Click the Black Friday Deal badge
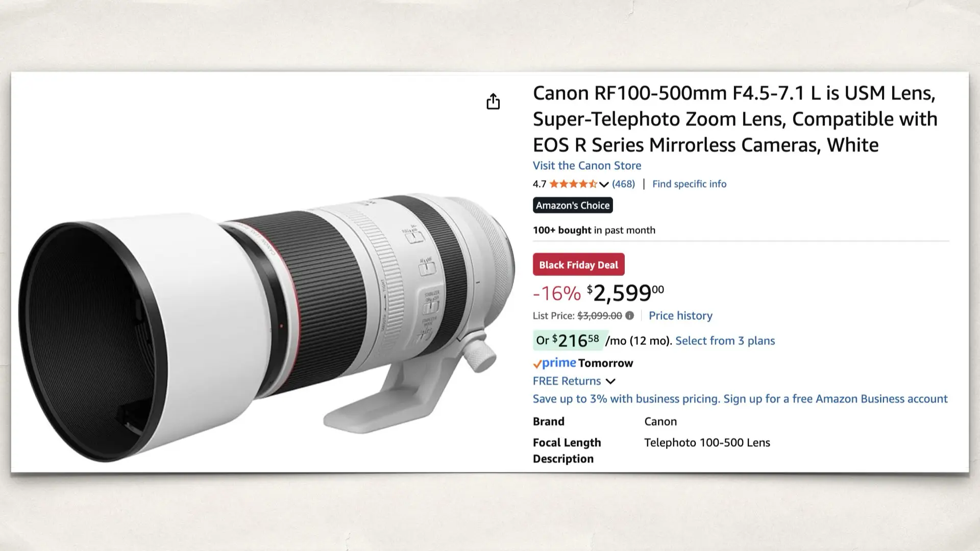 578,264
